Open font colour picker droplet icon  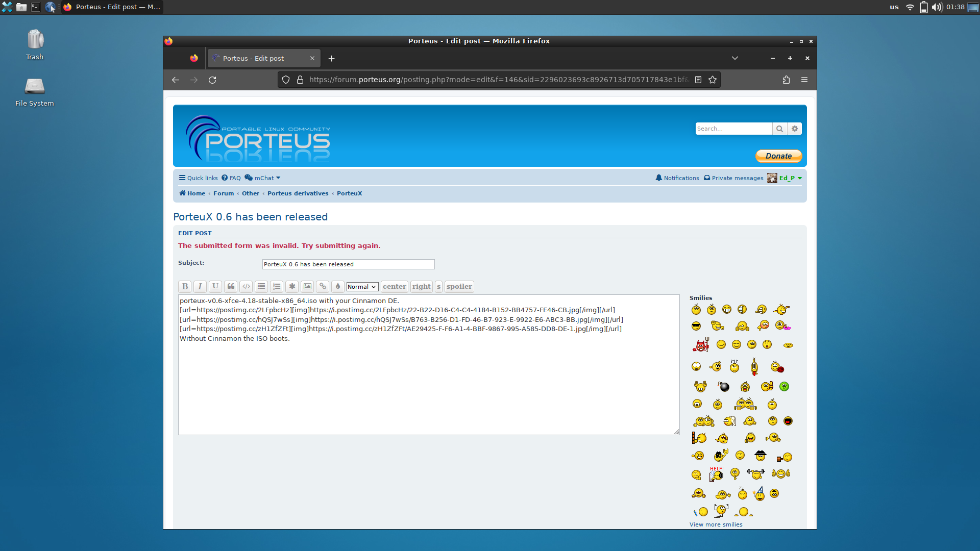tap(338, 287)
